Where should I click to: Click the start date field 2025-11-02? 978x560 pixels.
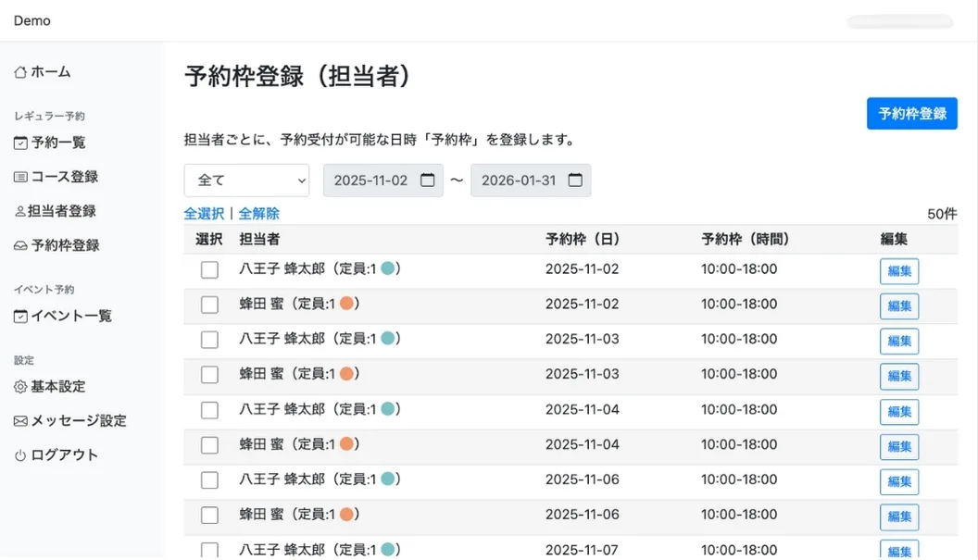370,180
